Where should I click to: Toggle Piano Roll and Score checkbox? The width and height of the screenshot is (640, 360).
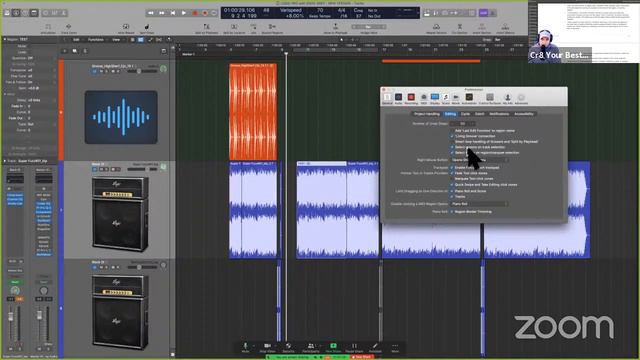[x=452, y=191]
